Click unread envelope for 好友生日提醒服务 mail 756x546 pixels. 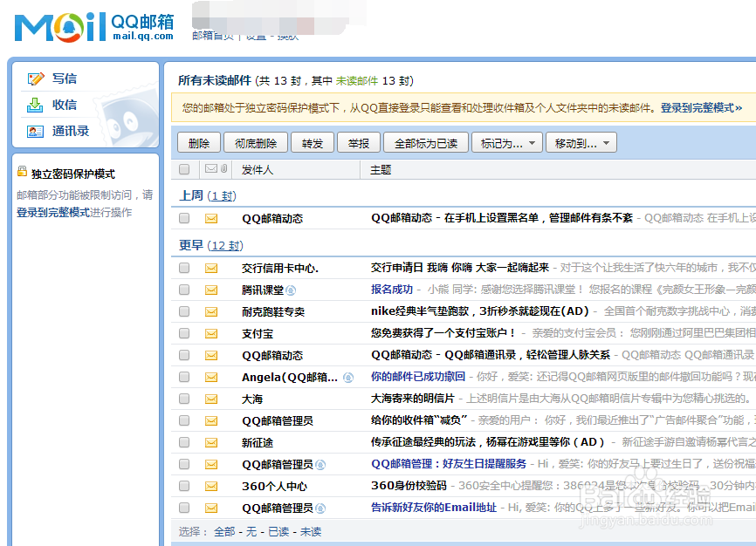211,465
